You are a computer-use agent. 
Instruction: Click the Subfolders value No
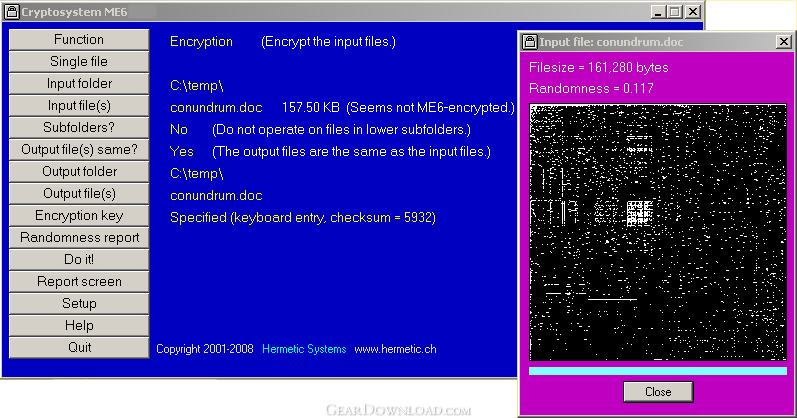179,130
